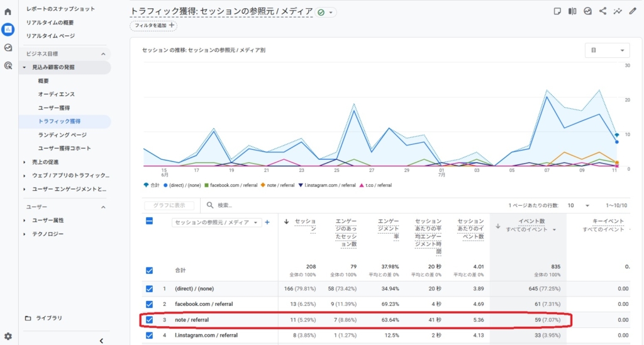Click l.instagram.com / referral legend marker
The height and width of the screenshot is (345, 644).
click(301, 186)
